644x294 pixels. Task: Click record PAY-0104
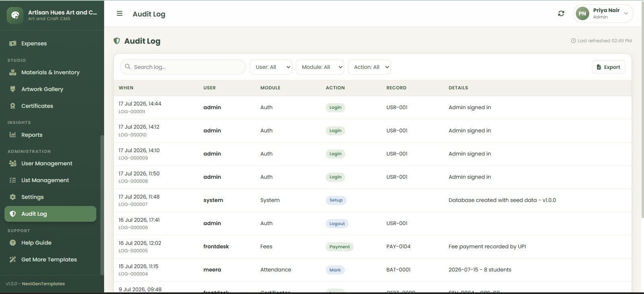pyautogui.click(x=398, y=246)
